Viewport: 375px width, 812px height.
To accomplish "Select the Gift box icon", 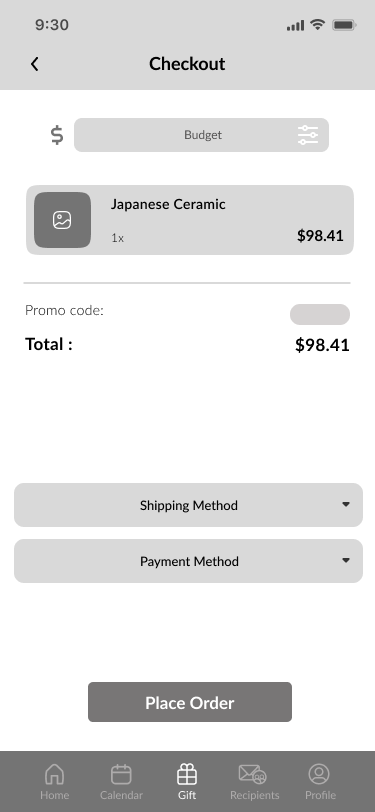I will click(187, 775).
